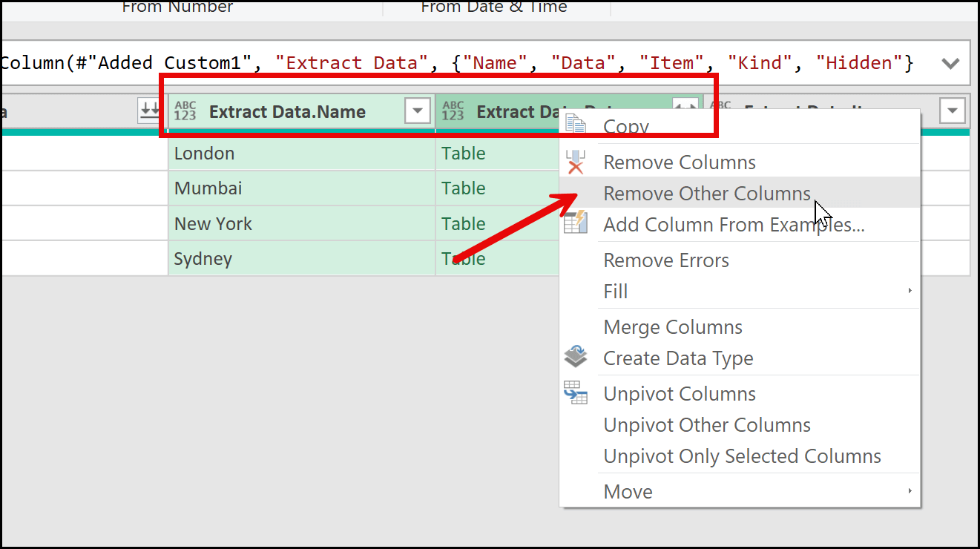Viewport: 980px width, 549px height.
Task: Click the Unpivot Columns icon
Action: pyautogui.click(x=576, y=393)
